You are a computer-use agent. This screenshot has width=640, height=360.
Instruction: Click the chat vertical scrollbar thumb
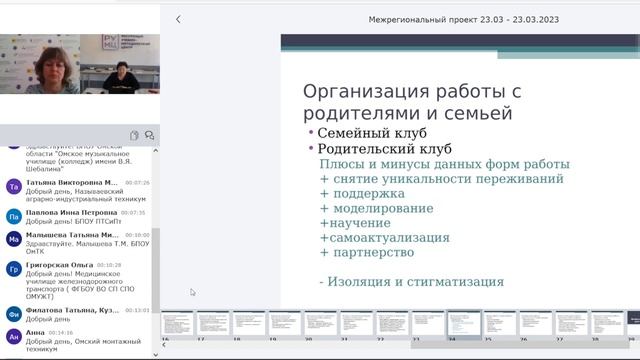(x=156, y=270)
